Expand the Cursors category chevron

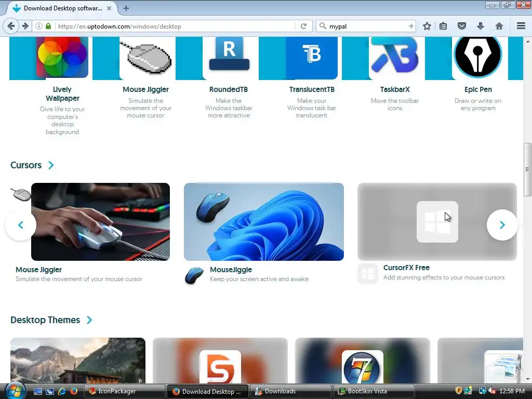pos(51,165)
